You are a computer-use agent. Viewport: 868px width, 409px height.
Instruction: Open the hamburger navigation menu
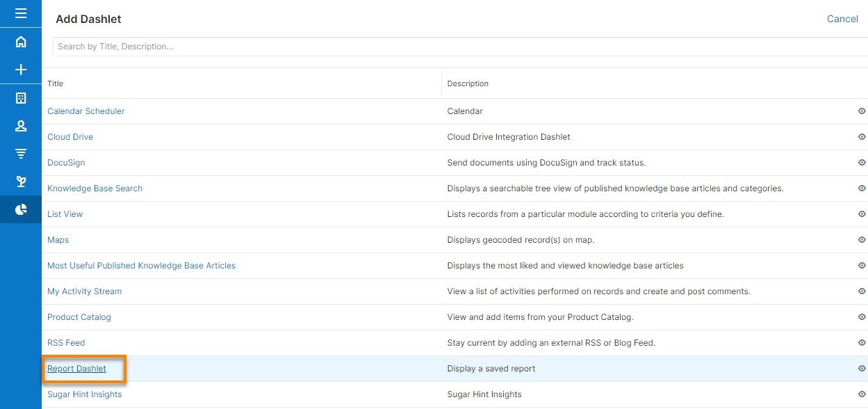click(21, 13)
